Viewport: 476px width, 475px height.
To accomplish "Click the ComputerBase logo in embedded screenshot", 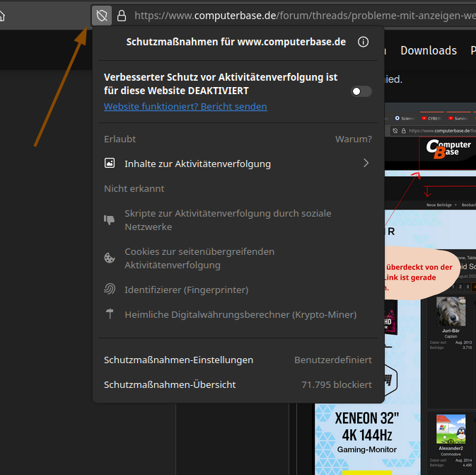I will pos(448,149).
